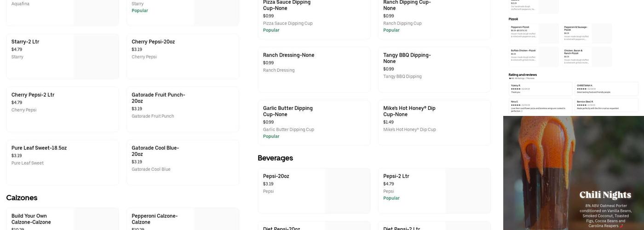Click the Calzones section heading
This screenshot has height=230, width=644.
coord(22,198)
